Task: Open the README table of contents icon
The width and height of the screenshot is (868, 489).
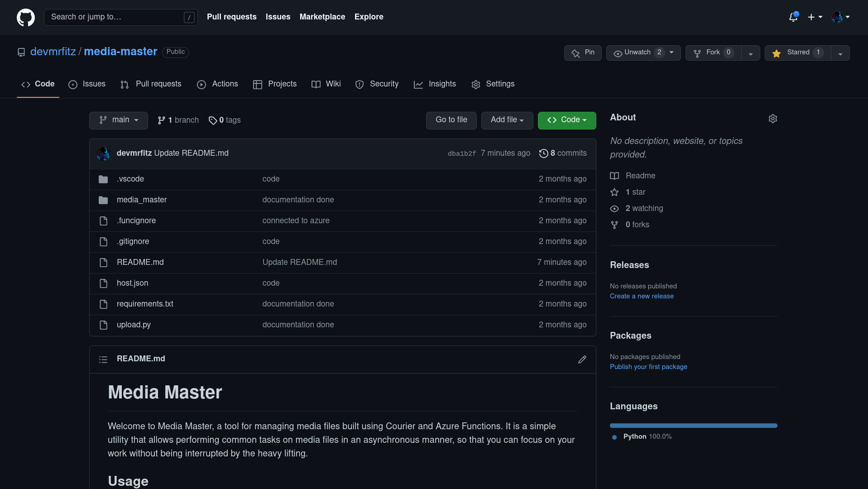Action: [x=103, y=359]
